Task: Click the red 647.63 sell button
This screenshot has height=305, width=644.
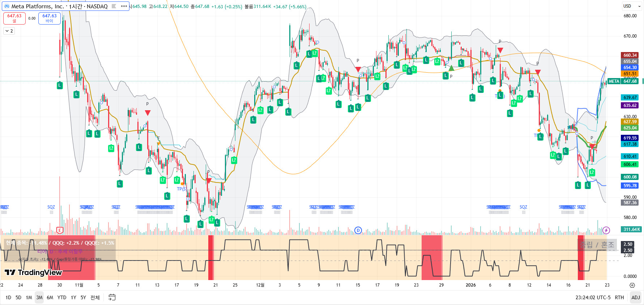Action: tap(14, 18)
